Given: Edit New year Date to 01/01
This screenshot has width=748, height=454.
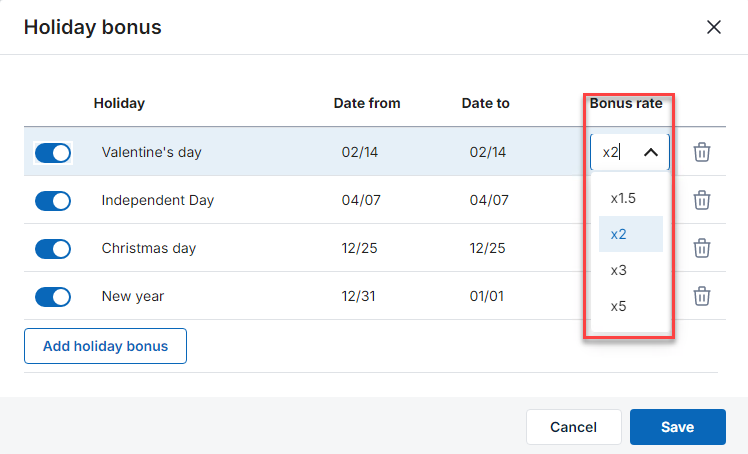Looking at the screenshot, I should click(487, 296).
